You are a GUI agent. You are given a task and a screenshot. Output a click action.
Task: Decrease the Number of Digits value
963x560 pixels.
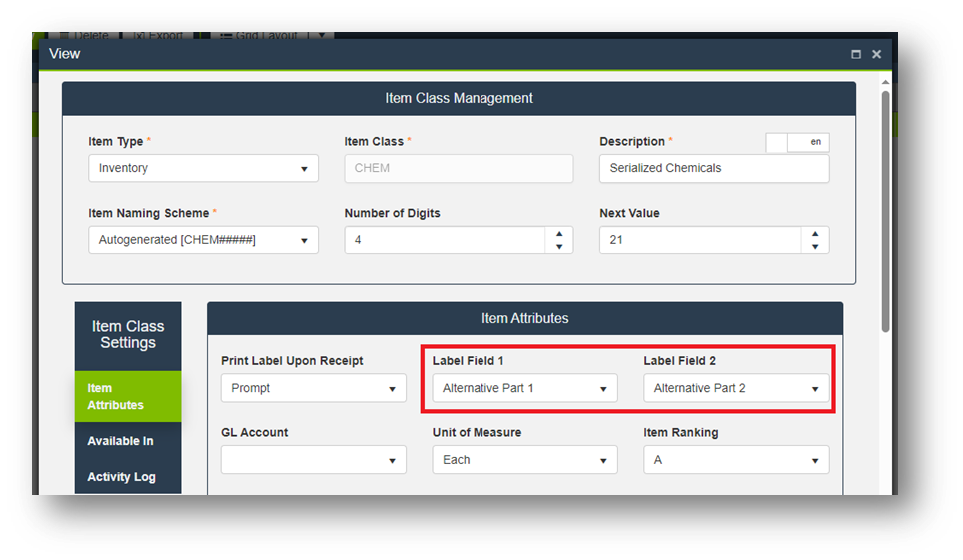pos(559,247)
